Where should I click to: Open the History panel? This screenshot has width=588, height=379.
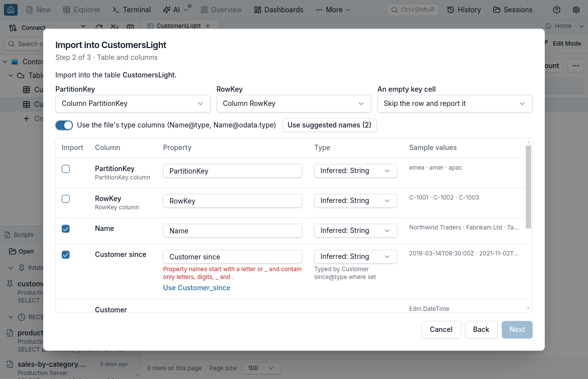(x=464, y=10)
